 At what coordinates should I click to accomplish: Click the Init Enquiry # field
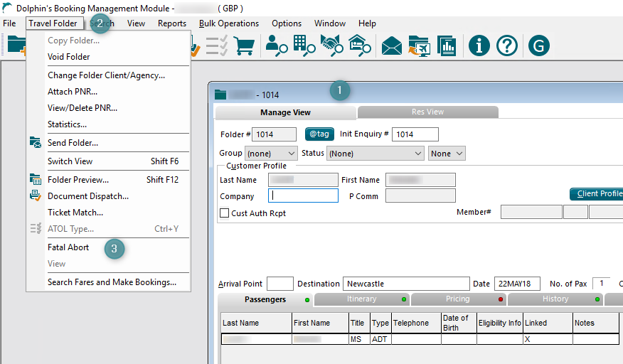415,134
